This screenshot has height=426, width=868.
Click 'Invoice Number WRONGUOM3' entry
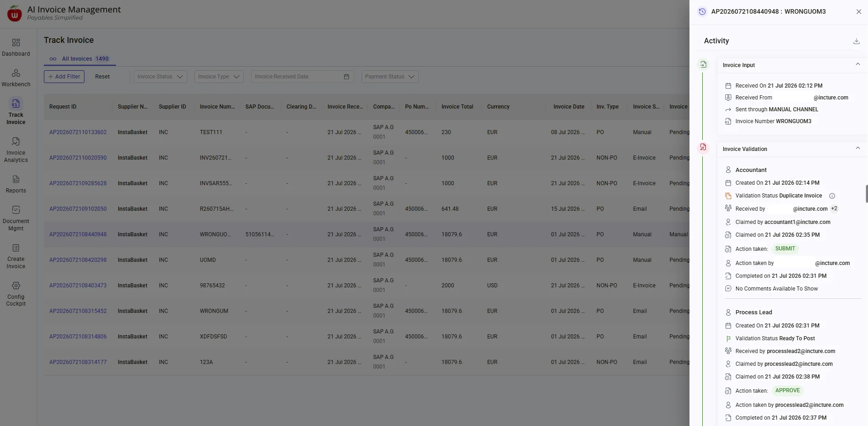(773, 121)
